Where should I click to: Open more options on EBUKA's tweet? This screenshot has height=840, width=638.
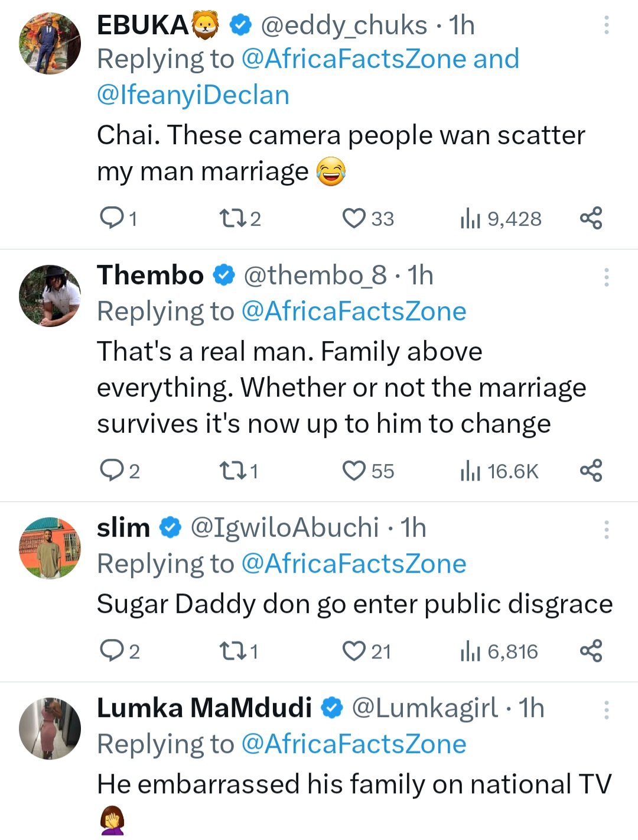click(x=606, y=25)
